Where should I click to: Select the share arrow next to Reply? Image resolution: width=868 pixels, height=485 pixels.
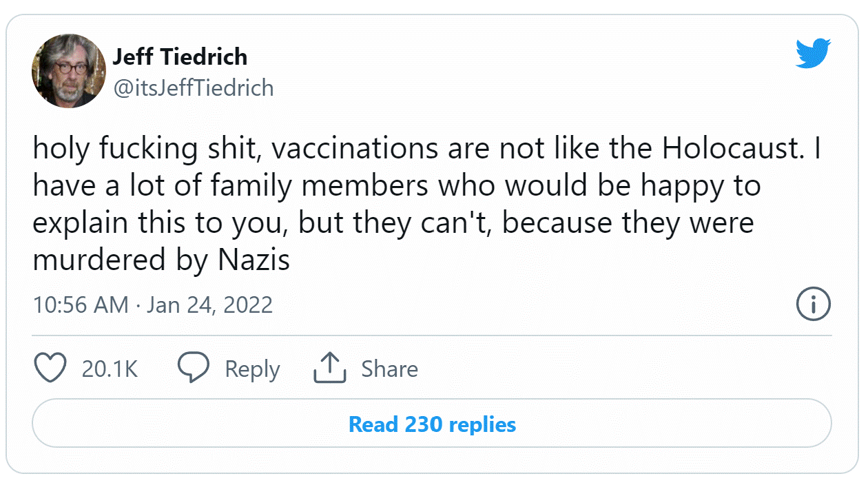(329, 368)
